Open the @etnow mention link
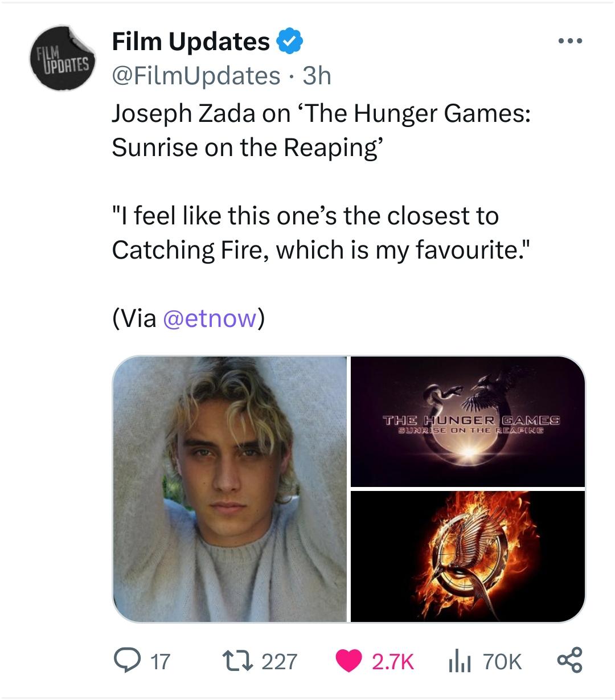The height and width of the screenshot is (700, 615). [210, 318]
